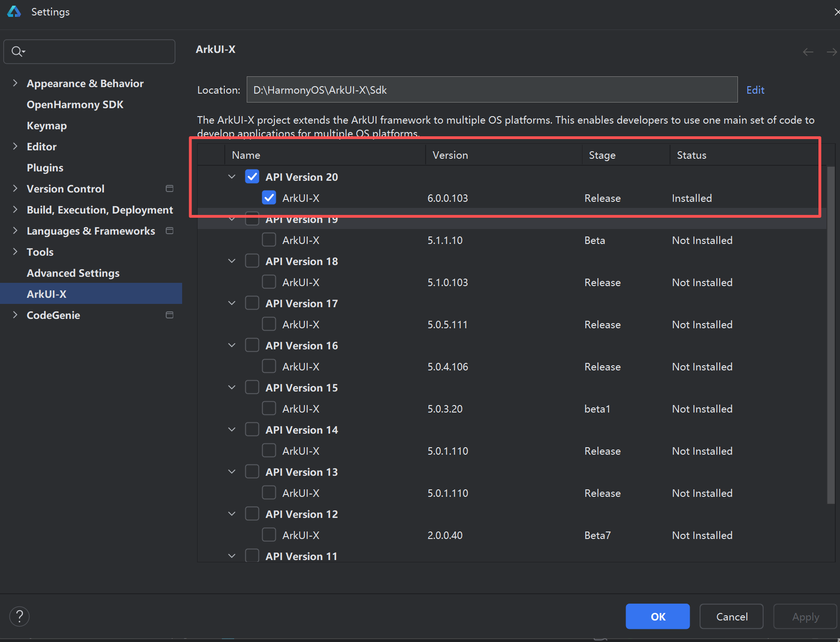The height and width of the screenshot is (642, 840).
Task: Check API Version 15 checkbox
Action: click(252, 387)
